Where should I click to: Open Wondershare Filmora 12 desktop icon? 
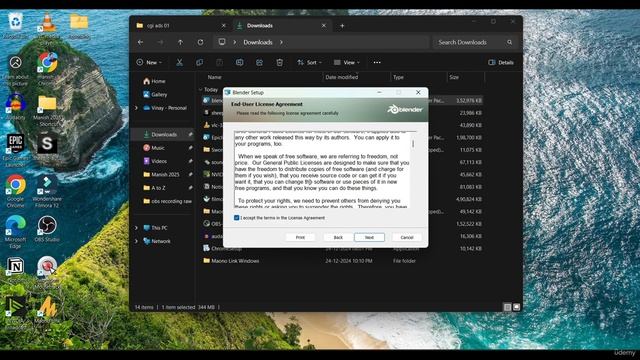coord(47,192)
